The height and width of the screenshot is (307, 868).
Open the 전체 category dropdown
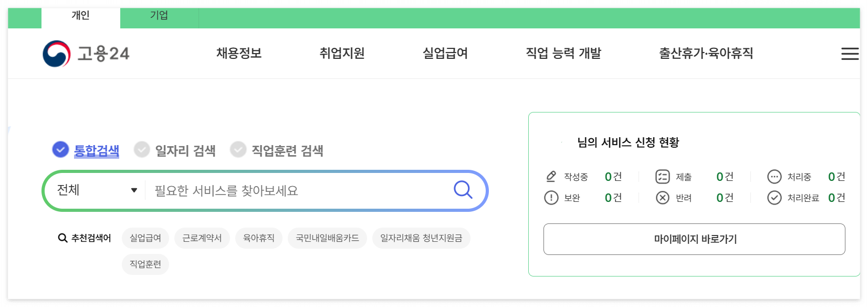click(x=93, y=190)
